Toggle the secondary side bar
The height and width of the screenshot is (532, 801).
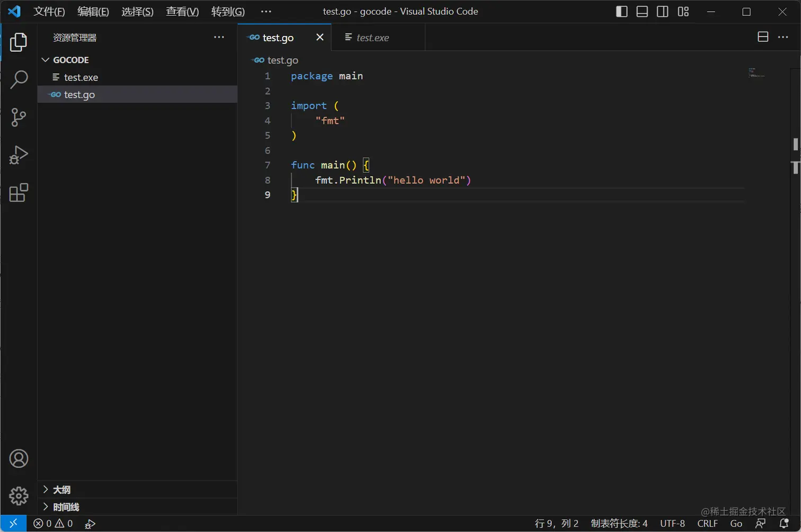click(662, 12)
